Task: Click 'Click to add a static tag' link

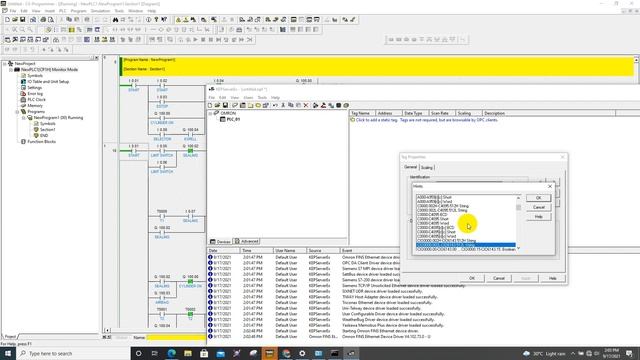Action: pyautogui.click(x=427, y=120)
